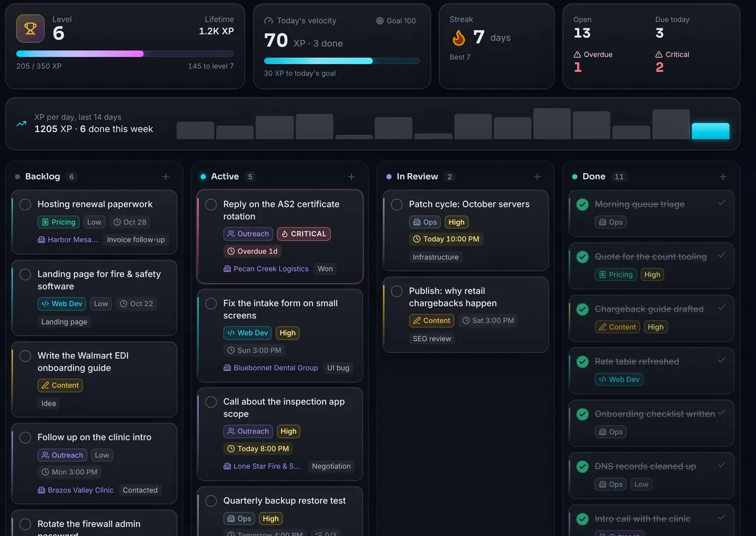Click the flame icon on the CRITICAL badge
The width and height of the screenshot is (756, 536).
285,234
